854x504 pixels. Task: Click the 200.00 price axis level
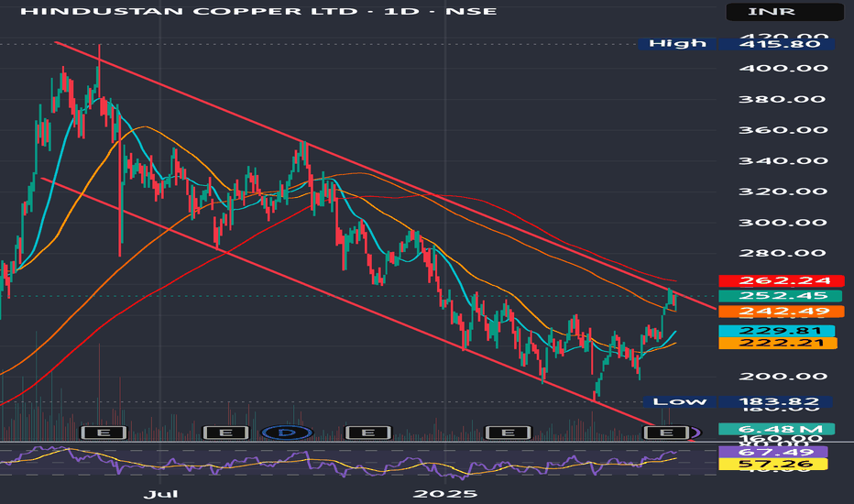click(x=783, y=376)
